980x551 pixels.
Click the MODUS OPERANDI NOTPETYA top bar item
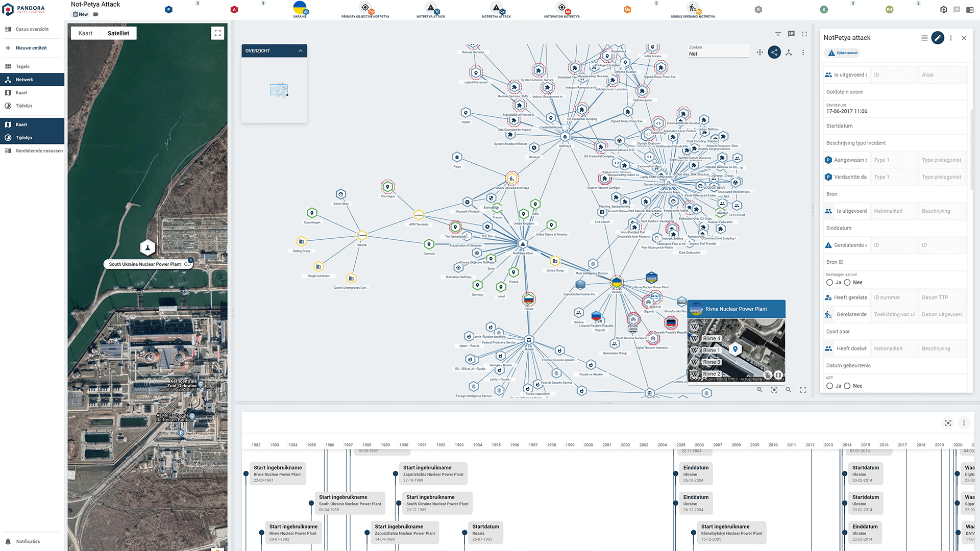pyautogui.click(x=693, y=9)
